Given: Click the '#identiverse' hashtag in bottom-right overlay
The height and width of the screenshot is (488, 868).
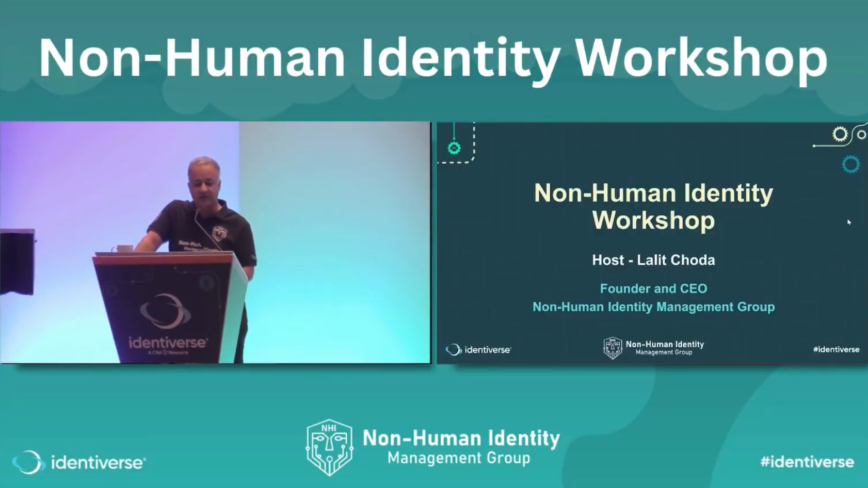Looking at the screenshot, I should [x=807, y=462].
